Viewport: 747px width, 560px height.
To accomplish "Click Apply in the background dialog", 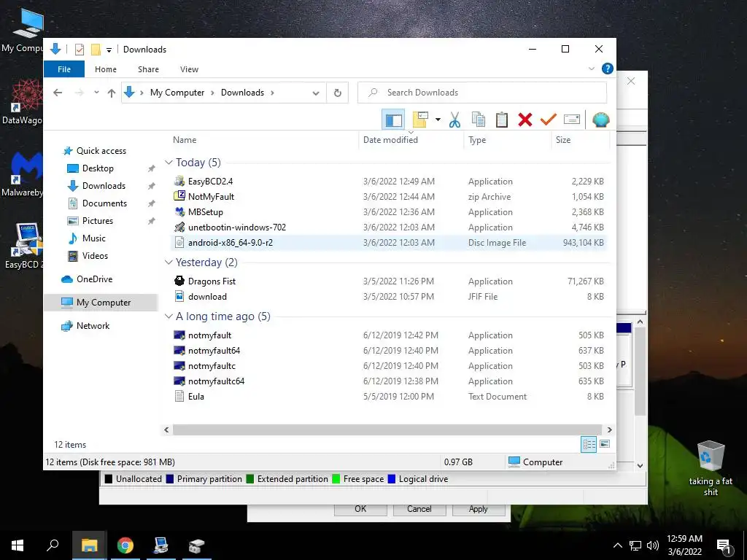I will [x=478, y=508].
